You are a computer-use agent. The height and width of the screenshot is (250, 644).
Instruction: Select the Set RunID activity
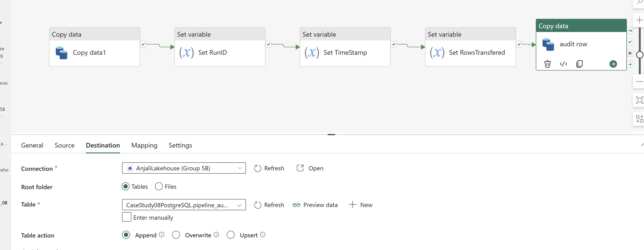(x=220, y=47)
